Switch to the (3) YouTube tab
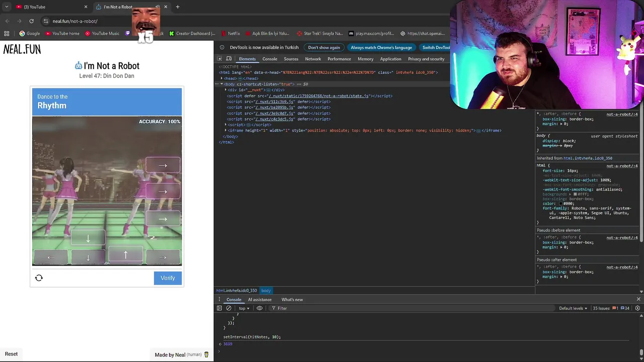This screenshot has width=644, height=362. [51, 7]
